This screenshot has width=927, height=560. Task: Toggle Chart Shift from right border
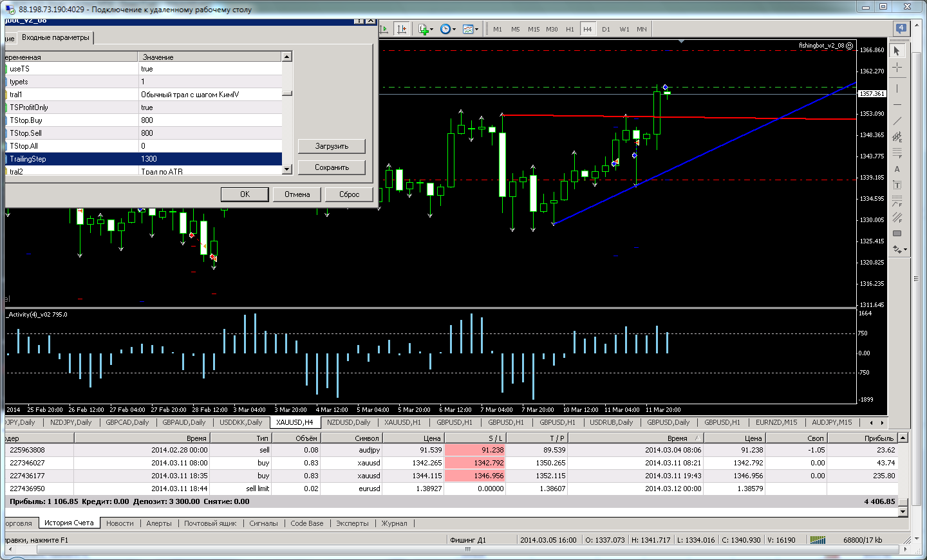(x=402, y=29)
